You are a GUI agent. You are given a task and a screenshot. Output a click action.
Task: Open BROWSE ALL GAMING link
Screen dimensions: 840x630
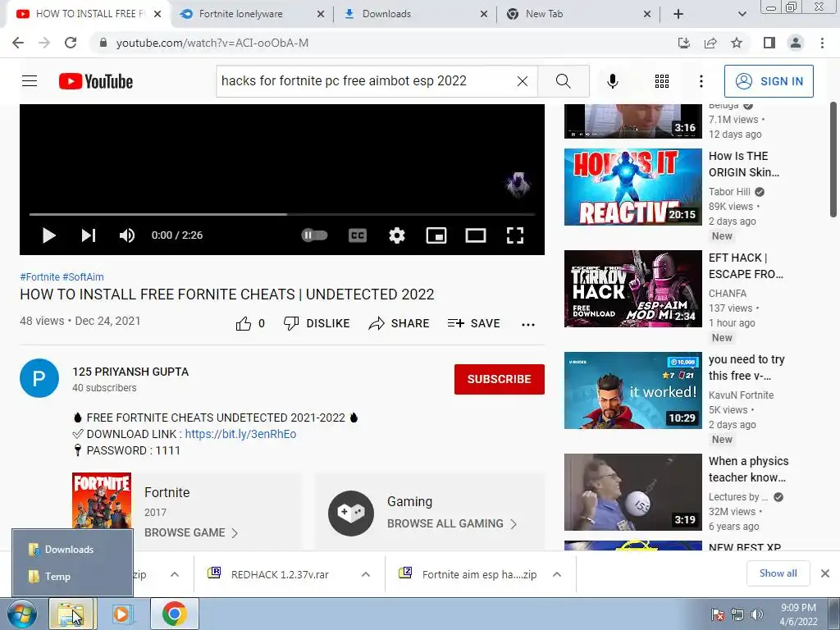tap(452, 523)
